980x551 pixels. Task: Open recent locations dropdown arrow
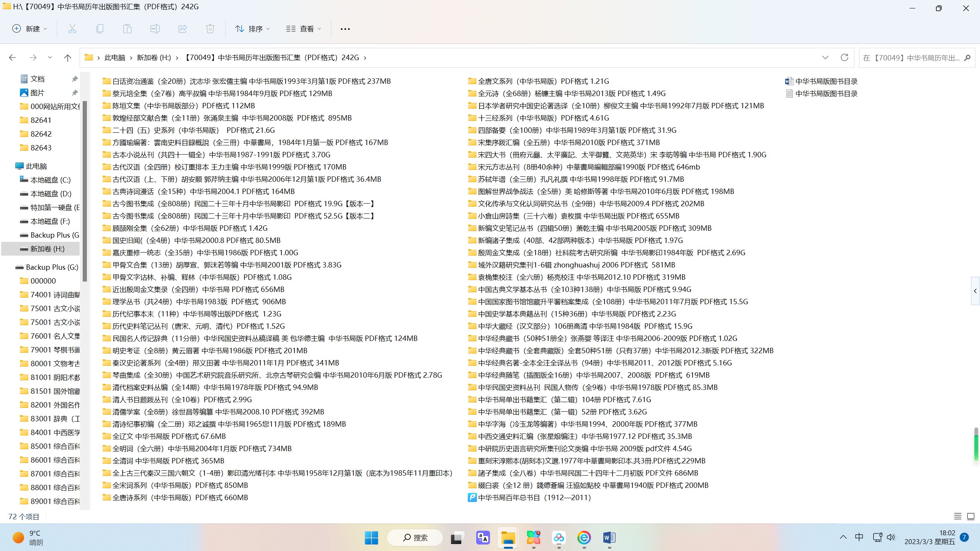(x=50, y=58)
